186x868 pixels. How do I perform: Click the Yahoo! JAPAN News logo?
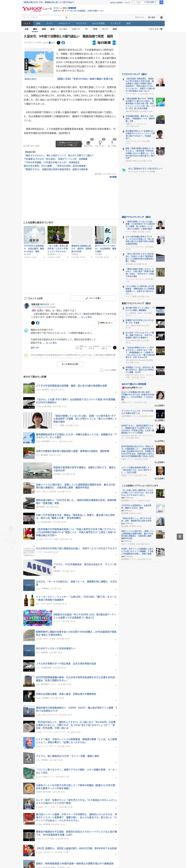point(37,9)
